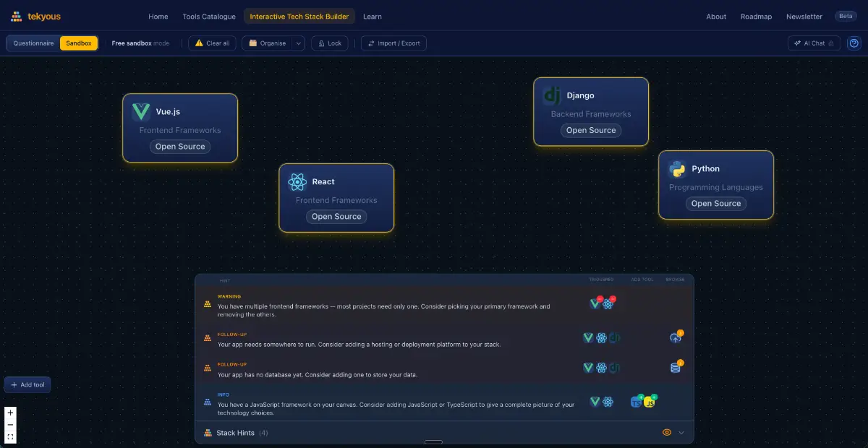Image resolution: width=868 pixels, height=448 pixels.
Task: Click the Add tool button
Action: pyautogui.click(x=27, y=385)
